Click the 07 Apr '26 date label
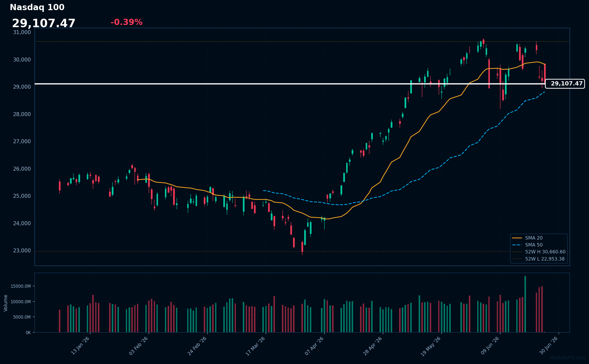Viewport: 589px width, 364px height. (314, 346)
